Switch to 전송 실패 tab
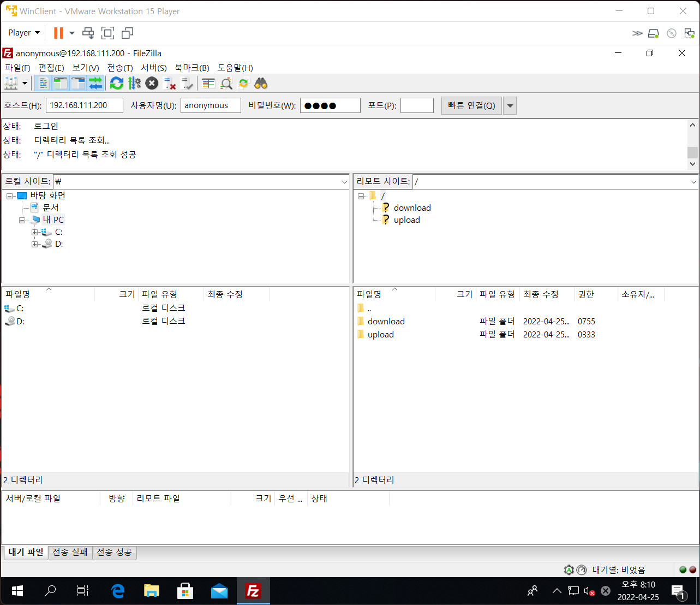Viewport: 700px width, 605px height. [x=70, y=552]
